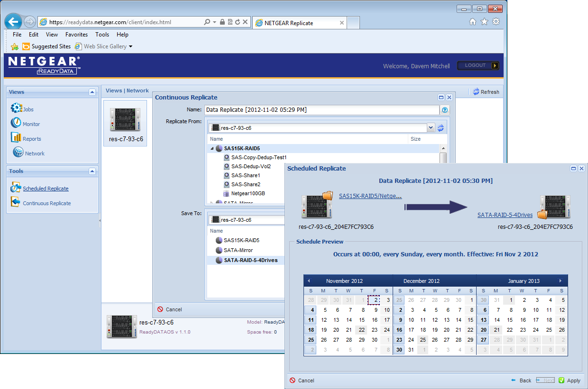Open the browser settings gear
The width and height of the screenshot is (588, 389).
[x=496, y=21]
